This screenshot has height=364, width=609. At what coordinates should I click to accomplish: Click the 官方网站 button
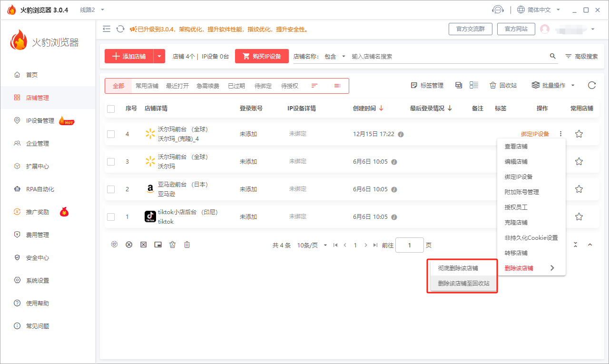[516, 29]
